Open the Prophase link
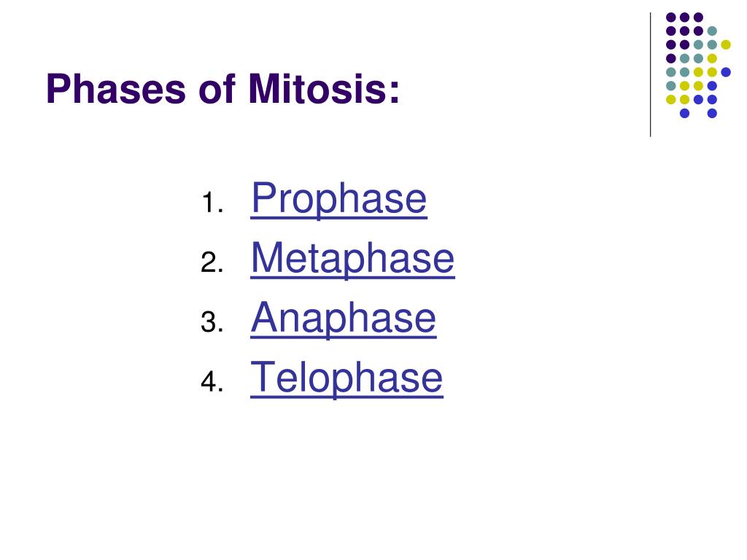 pos(338,199)
